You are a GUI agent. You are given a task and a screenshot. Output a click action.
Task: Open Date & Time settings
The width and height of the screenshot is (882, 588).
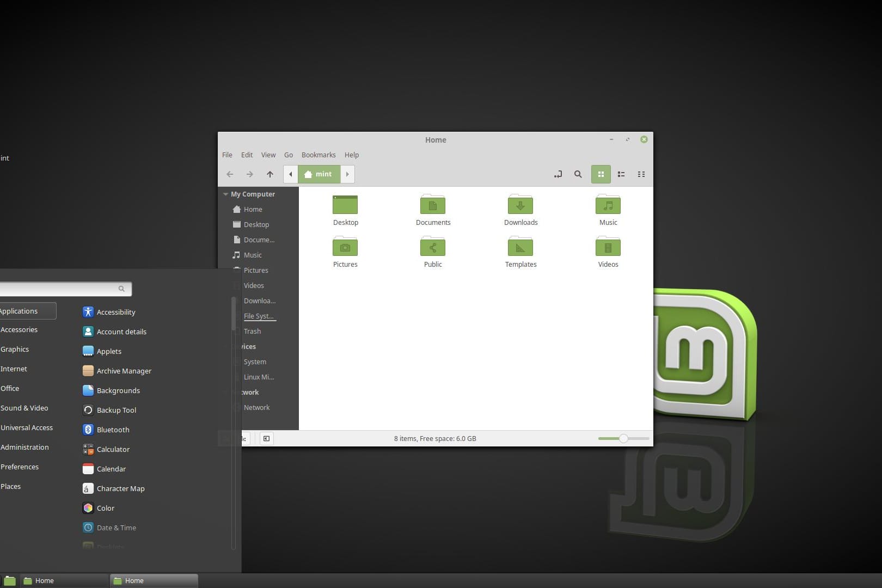coord(109,528)
